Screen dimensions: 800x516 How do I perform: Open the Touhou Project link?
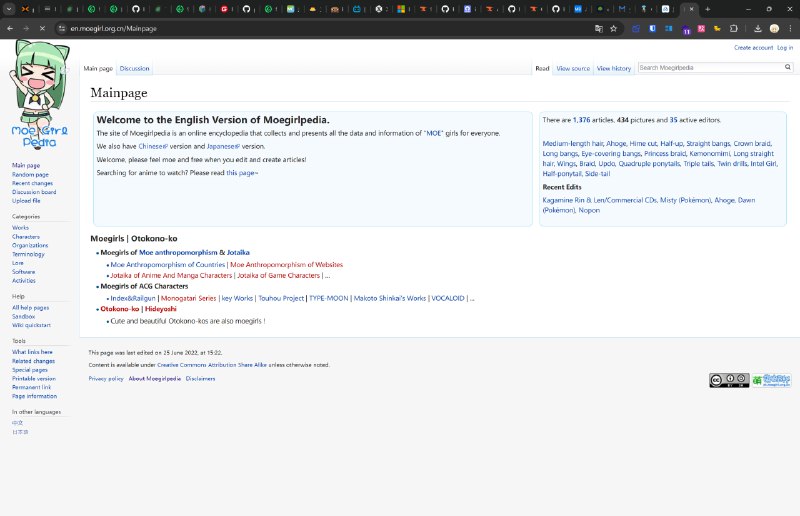coord(281,298)
